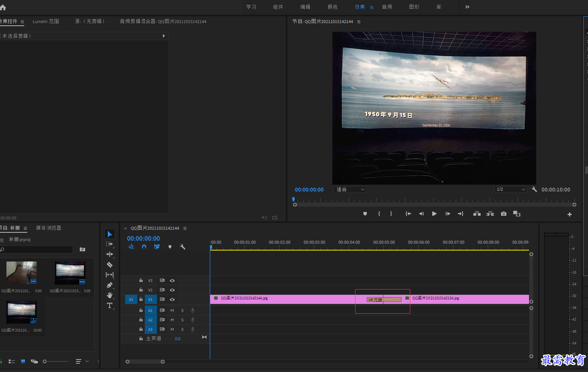Viewport: 588px width, 372px height.
Task: Select 10:00 sequence thumbnail in project
Action: click(x=22, y=312)
